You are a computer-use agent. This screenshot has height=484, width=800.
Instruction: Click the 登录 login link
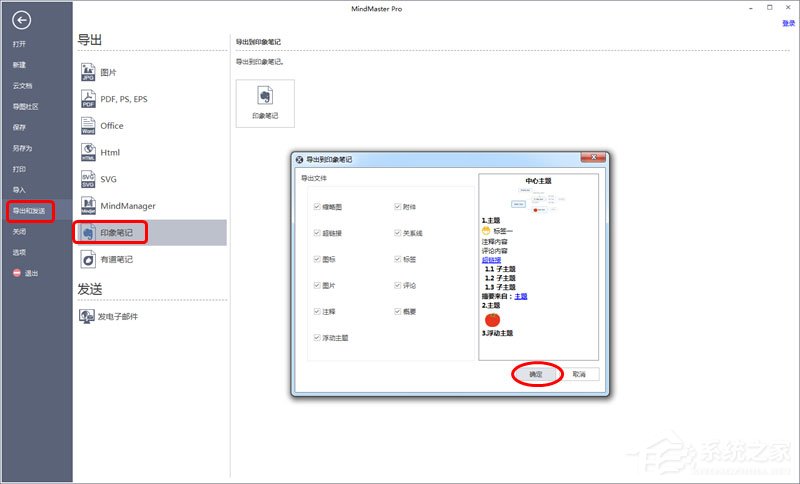(789, 23)
